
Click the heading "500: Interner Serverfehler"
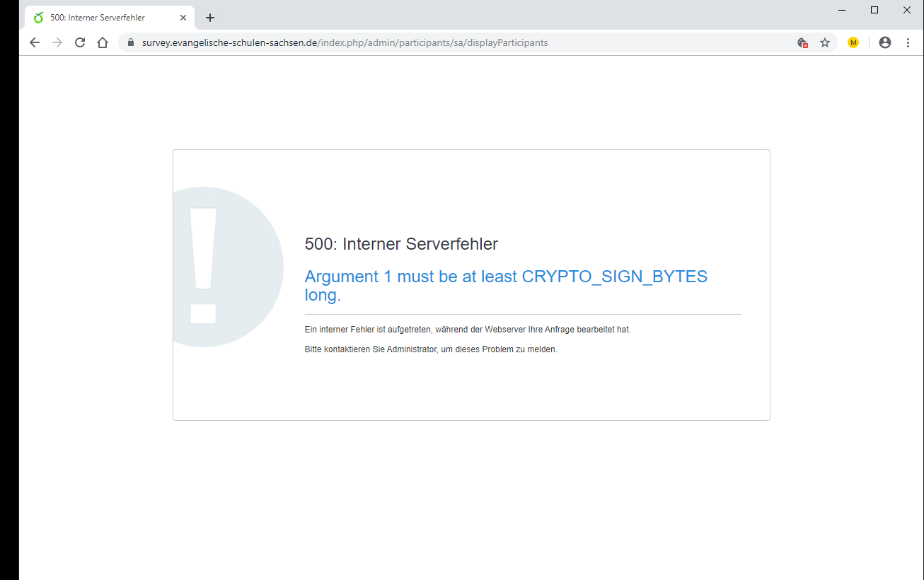coord(401,244)
